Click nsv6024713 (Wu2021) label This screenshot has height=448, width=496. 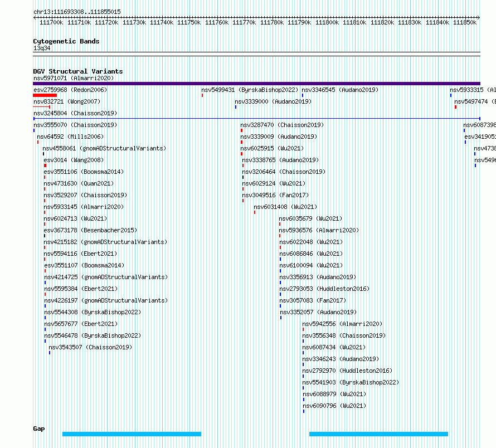76,218
